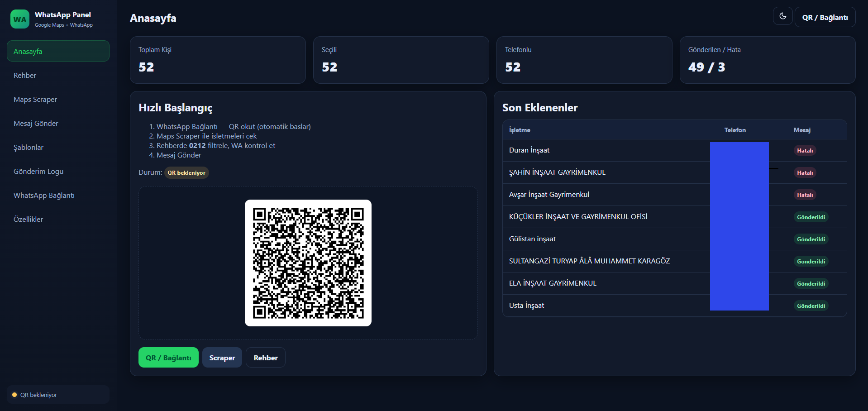Click the Hatalı badge for ŞAHİN İNŞAAT
The image size is (868, 411).
[805, 172]
